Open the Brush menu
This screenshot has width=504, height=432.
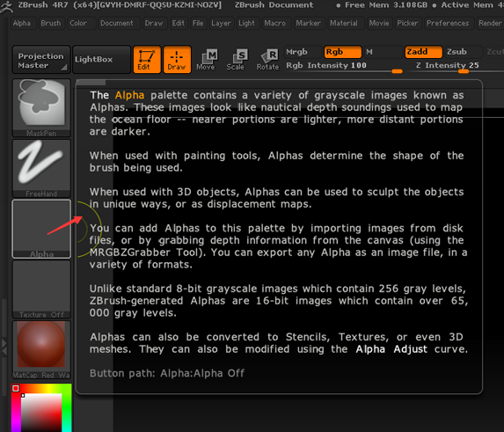tap(50, 23)
